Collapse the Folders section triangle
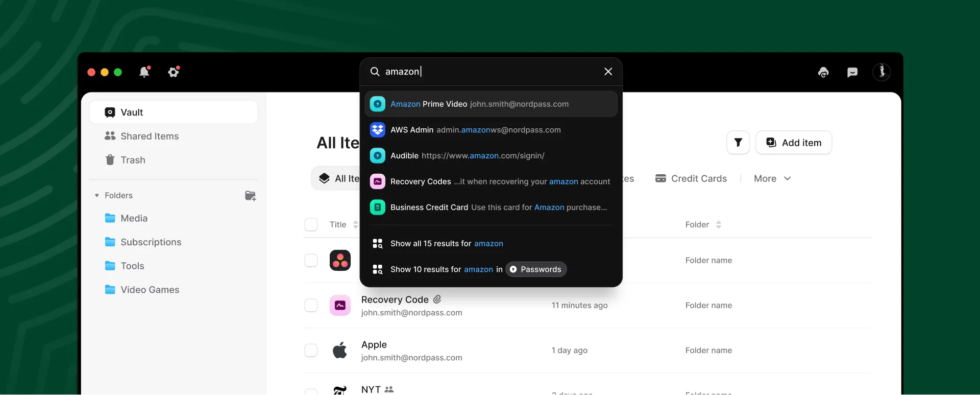 97,196
